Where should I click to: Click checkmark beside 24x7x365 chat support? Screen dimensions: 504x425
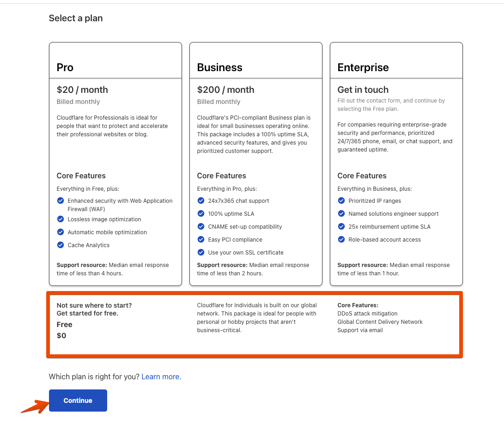201,200
